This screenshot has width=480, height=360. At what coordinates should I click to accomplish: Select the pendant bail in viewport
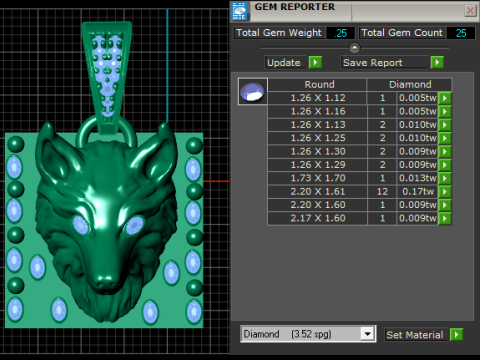(x=107, y=77)
